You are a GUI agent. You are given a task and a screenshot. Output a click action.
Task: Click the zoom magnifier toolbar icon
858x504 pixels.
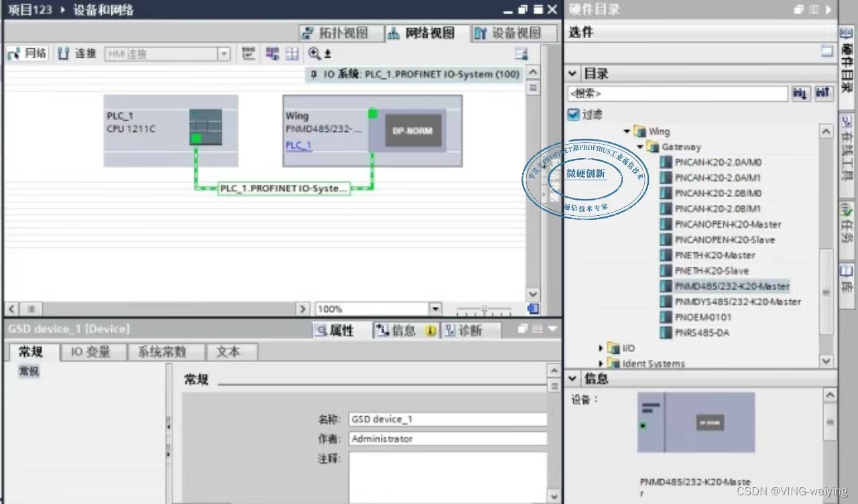pyautogui.click(x=314, y=54)
